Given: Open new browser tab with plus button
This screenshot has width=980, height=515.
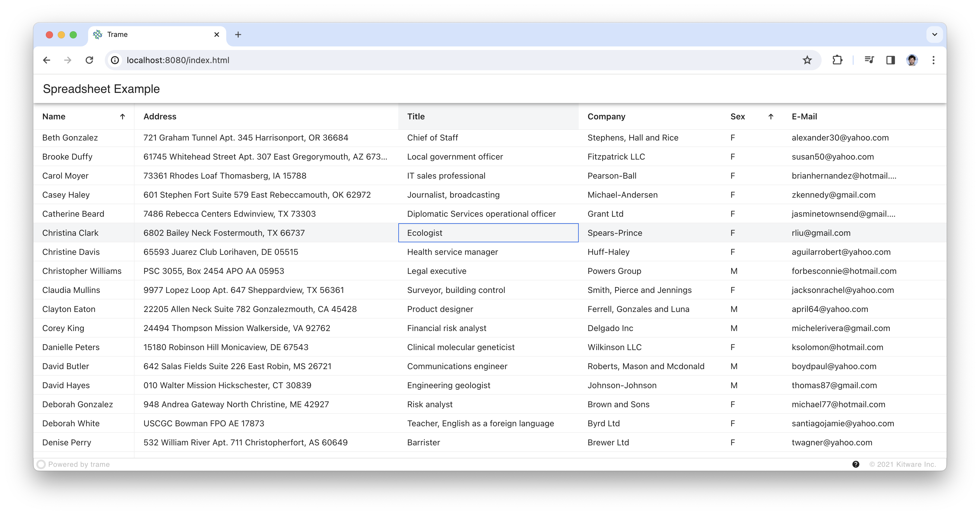Looking at the screenshot, I should 238,34.
